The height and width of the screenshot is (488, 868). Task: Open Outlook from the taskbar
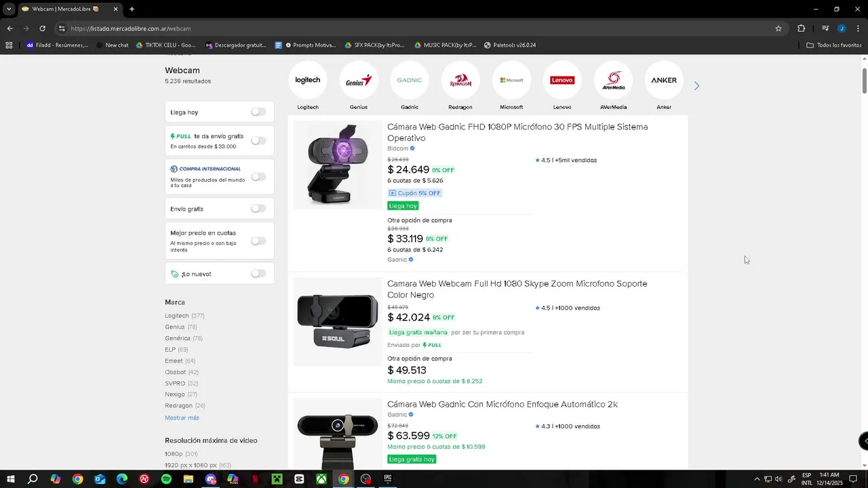click(100, 479)
